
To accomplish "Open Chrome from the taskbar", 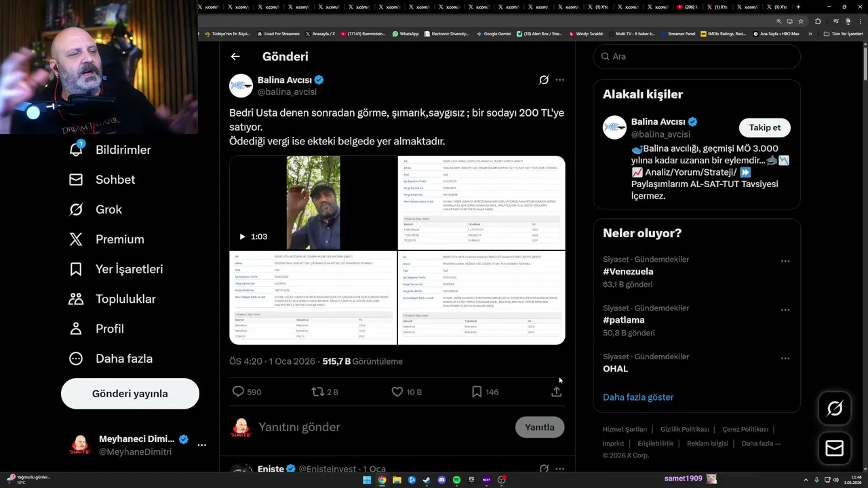I will 382,480.
